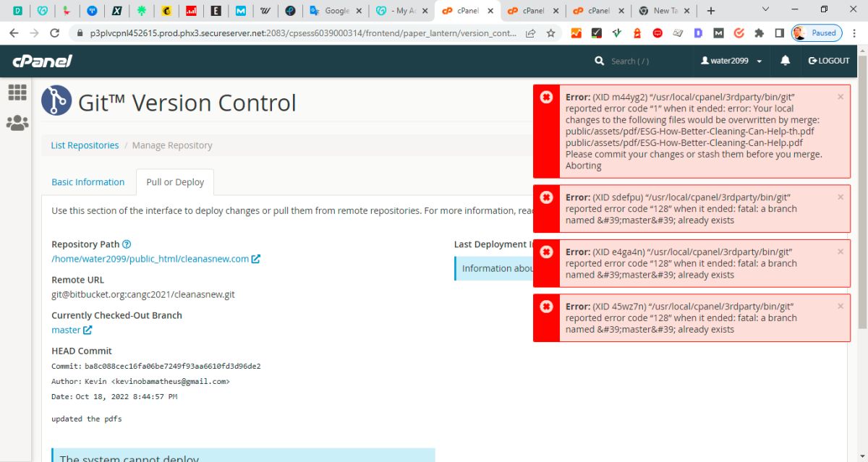Open the cPanel home via the logo
The height and width of the screenshot is (462, 868).
[x=42, y=61]
